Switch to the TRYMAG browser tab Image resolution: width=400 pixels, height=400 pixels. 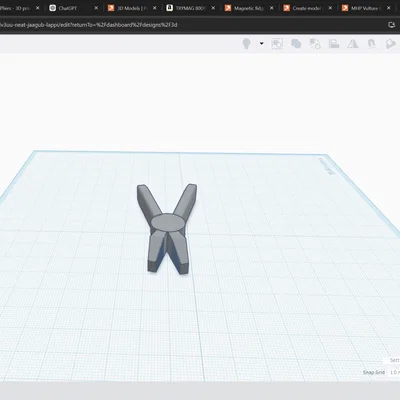click(191, 8)
